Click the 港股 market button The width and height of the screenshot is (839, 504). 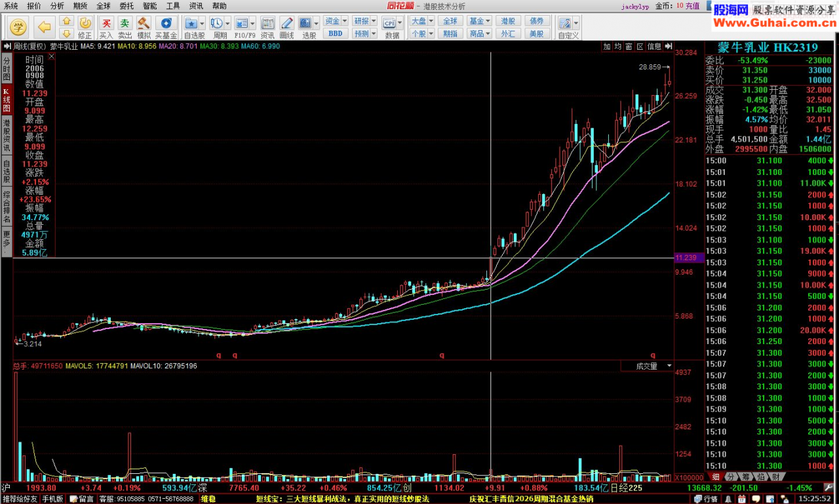[508, 21]
